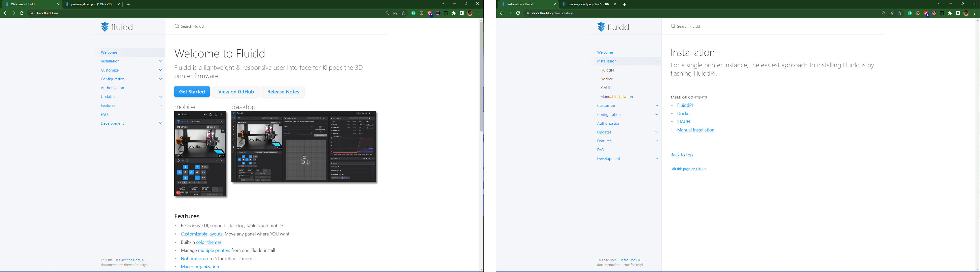The image size is (980, 272).
Task: Expand Configuration chevron in left window sidebar
Action: point(161,79)
